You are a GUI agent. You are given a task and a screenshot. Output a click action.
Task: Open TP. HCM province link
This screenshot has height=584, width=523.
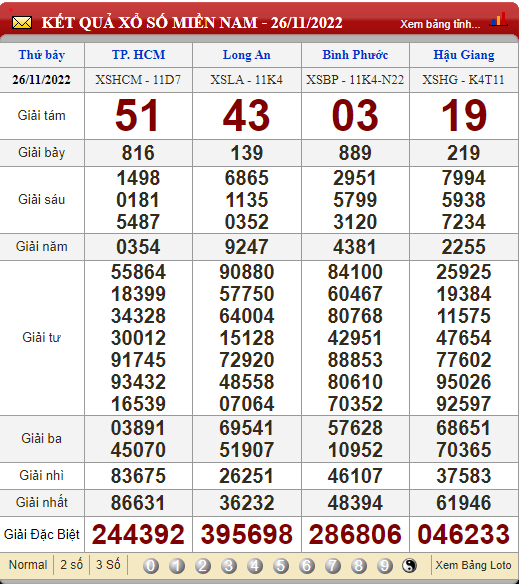click(x=138, y=55)
